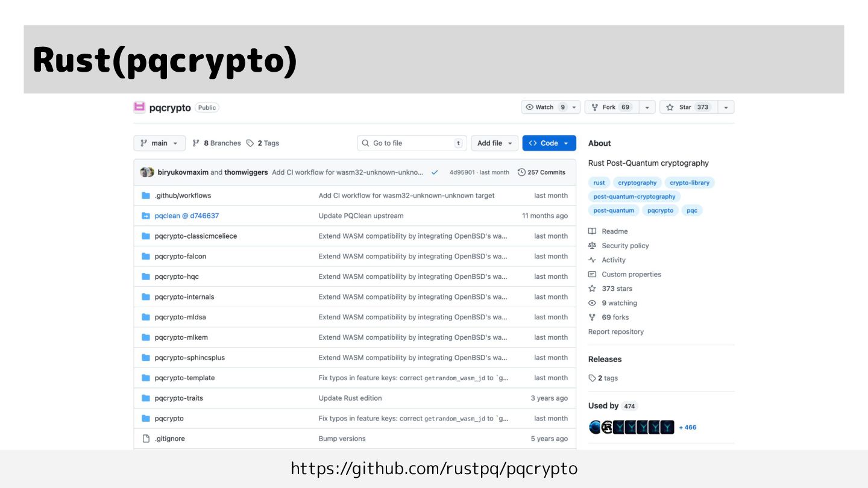Open the pqcrypto-traits folder
Image resolution: width=868 pixels, height=488 pixels.
(179, 398)
